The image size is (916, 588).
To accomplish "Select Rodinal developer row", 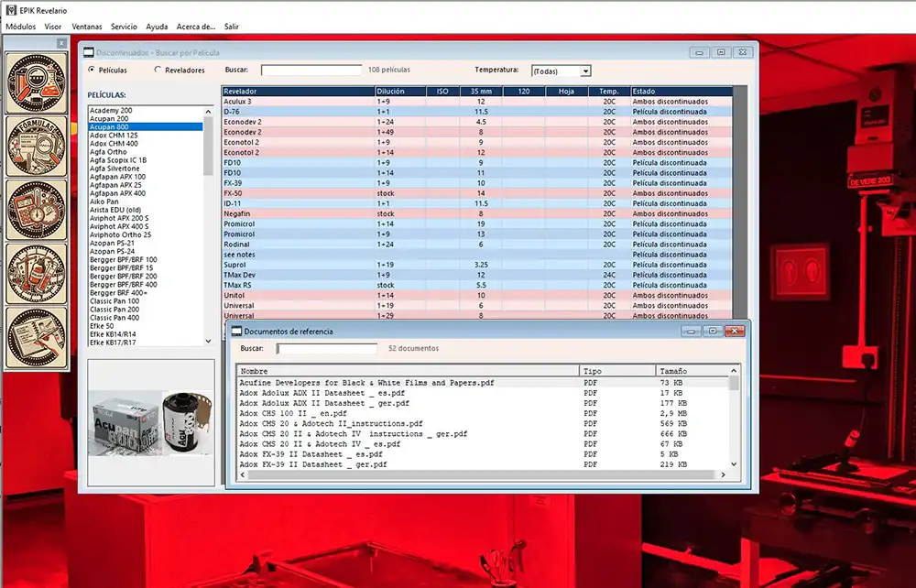I will [476, 245].
